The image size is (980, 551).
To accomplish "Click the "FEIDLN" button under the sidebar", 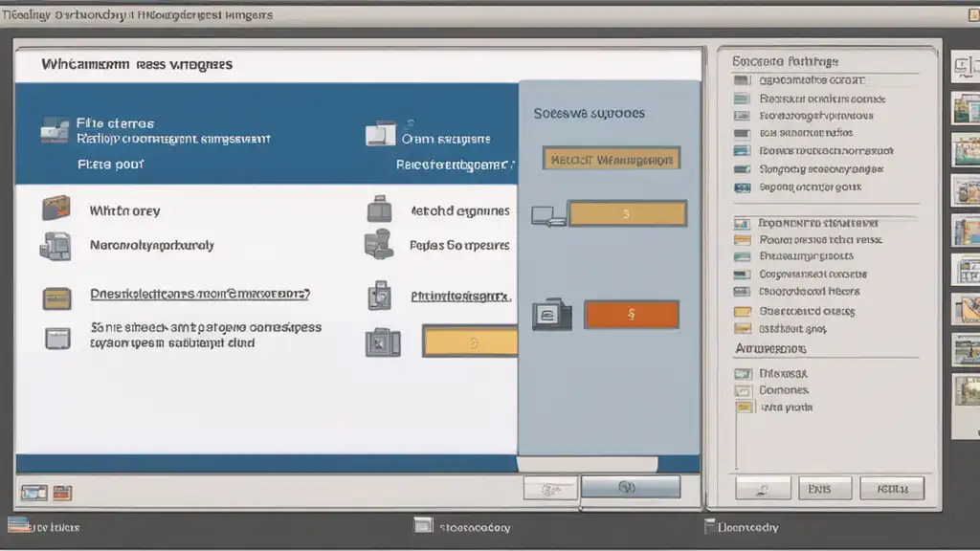I will [892, 489].
